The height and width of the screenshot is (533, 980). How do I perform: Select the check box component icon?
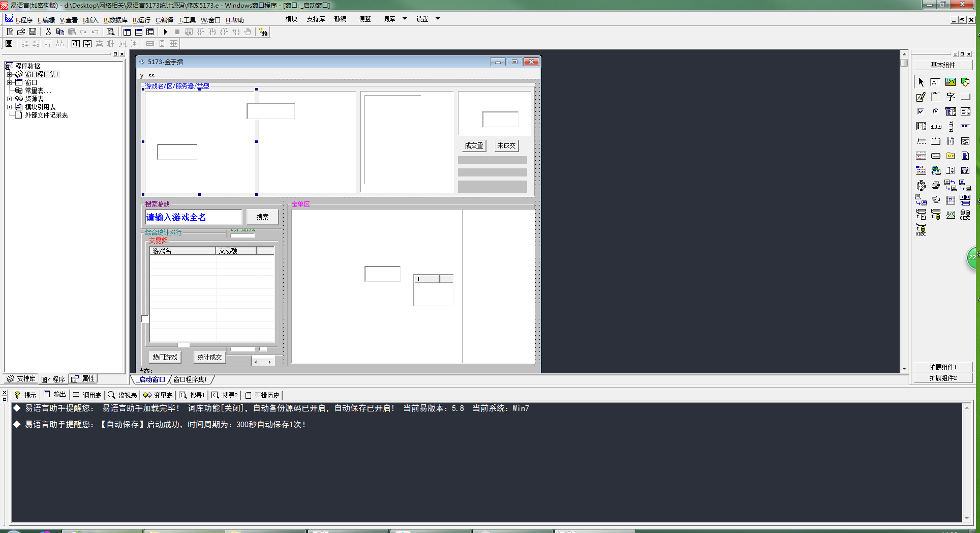tap(921, 111)
